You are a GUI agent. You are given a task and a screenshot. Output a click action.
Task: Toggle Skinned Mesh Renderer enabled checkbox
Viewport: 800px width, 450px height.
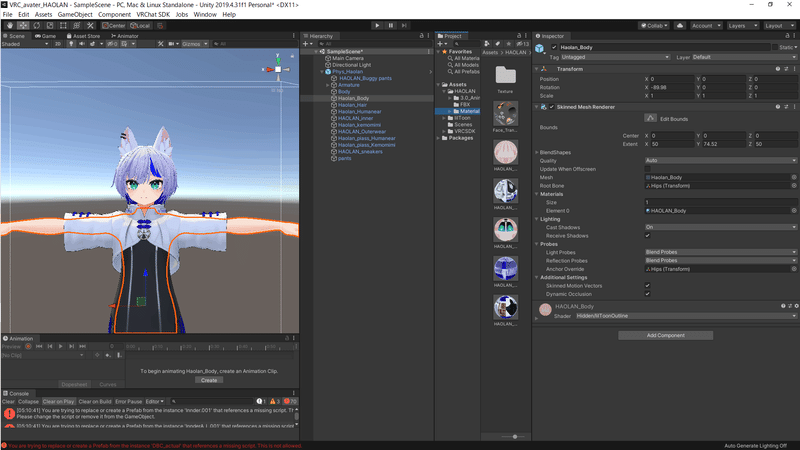point(552,107)
